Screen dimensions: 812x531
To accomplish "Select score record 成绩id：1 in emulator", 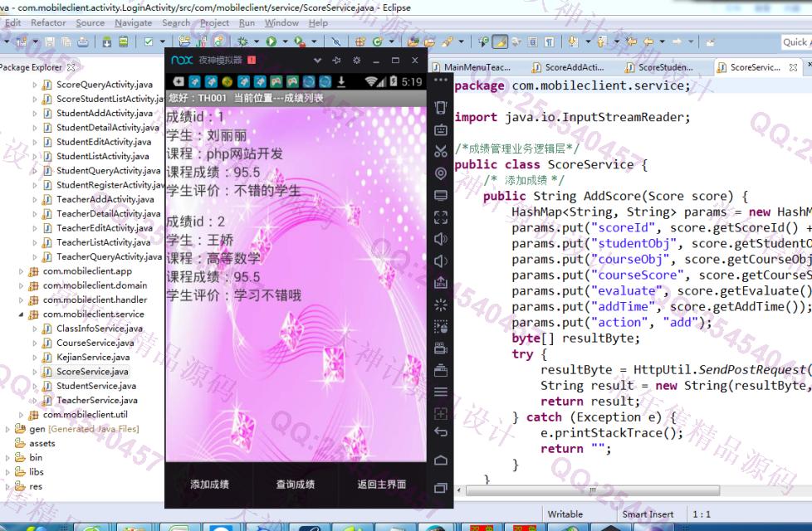I will coord(296,153).
